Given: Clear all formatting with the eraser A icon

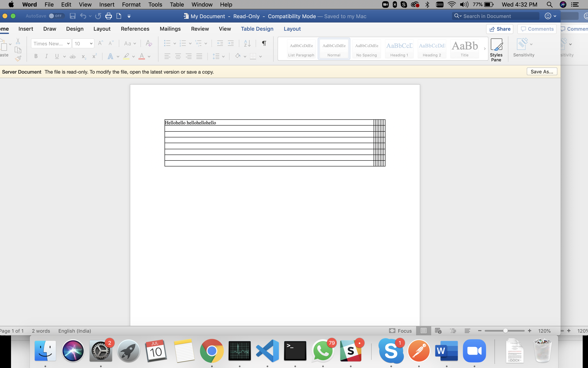Looking at the screenshot, I should pos(149,43).
